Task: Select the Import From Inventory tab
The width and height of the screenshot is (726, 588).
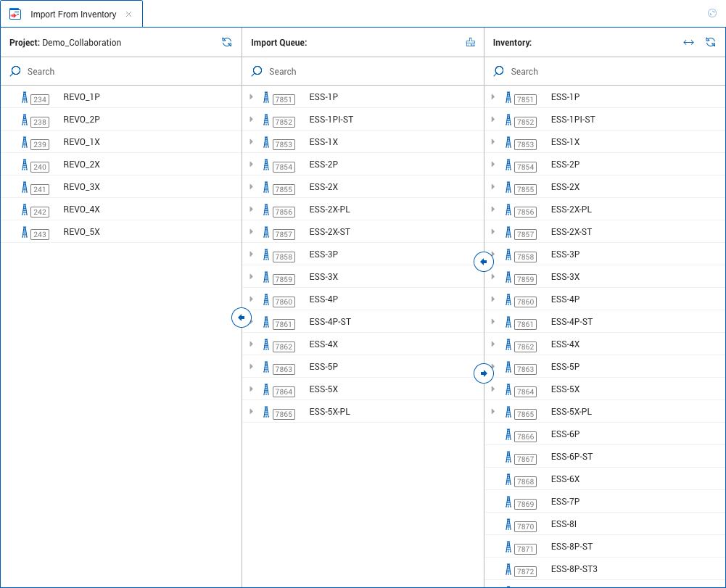Action: [x=73, y=15]
